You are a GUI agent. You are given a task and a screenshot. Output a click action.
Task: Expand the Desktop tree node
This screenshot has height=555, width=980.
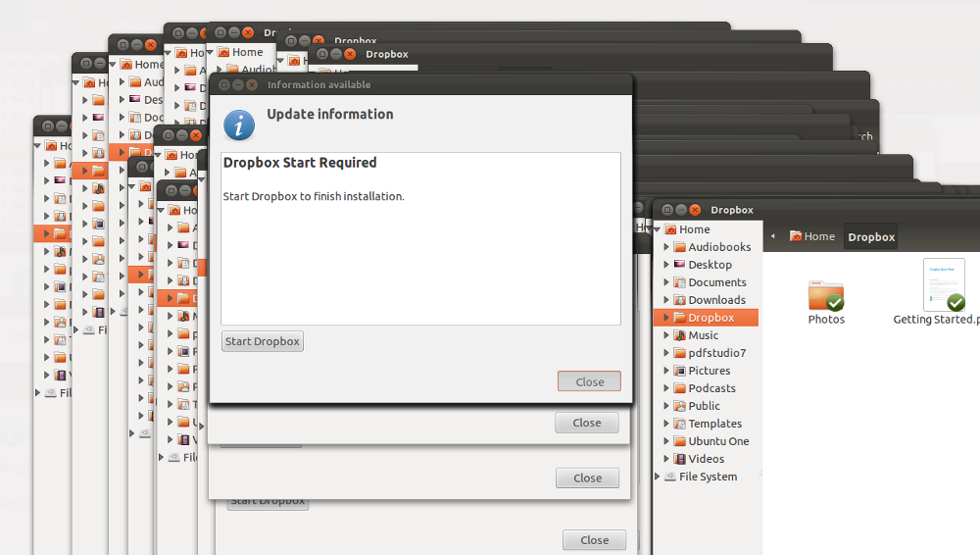666,265
